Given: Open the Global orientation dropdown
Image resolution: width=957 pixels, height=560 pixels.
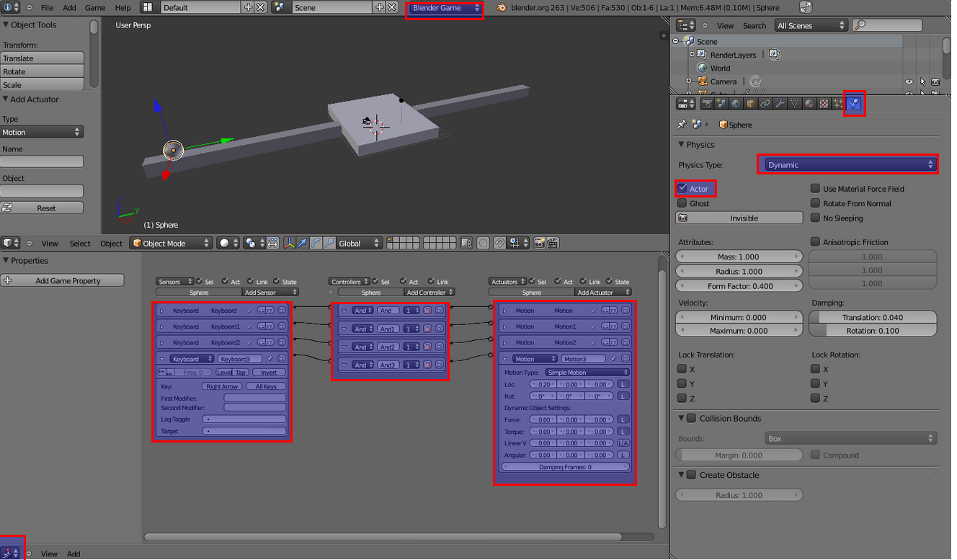Looking at the screenshot, I should pyautogui.click(x=360, y=243).
